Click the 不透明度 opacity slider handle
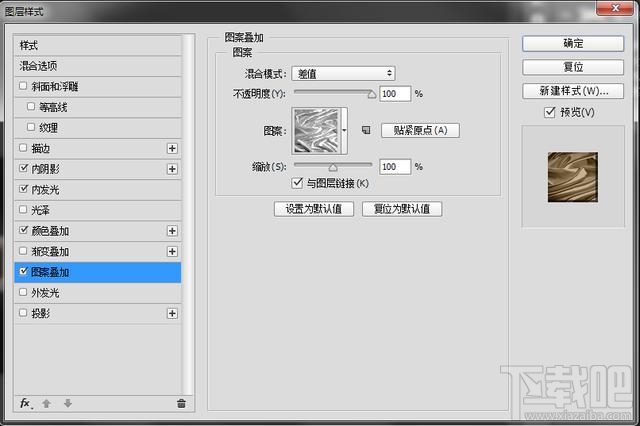Image resolution: width=640 pixels, height=426 pixels. pos(371,95)
